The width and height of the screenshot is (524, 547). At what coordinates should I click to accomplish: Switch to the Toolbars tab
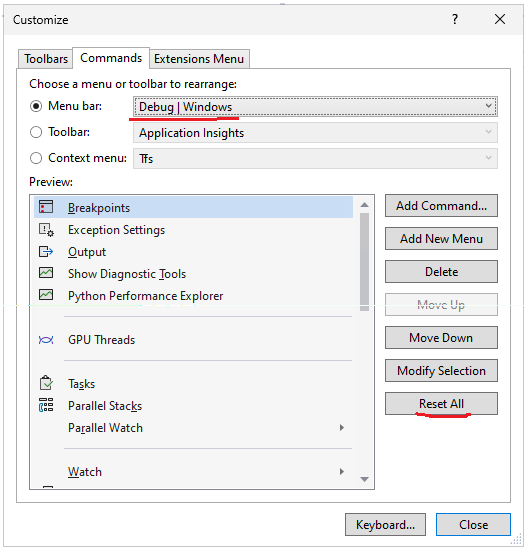(46, 59)
